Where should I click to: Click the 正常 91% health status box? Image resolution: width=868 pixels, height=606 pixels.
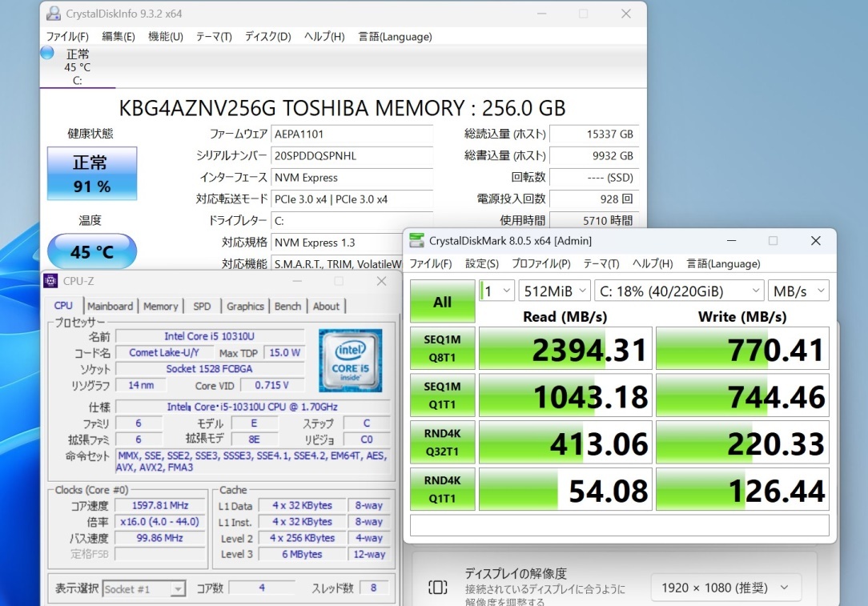(92, 174)
